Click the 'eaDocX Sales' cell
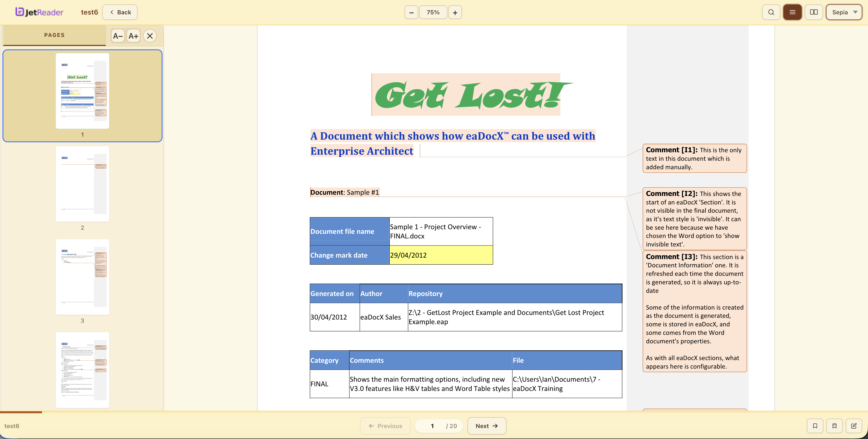This screenshot has height=439, width=868. click(x=384, y=317)
